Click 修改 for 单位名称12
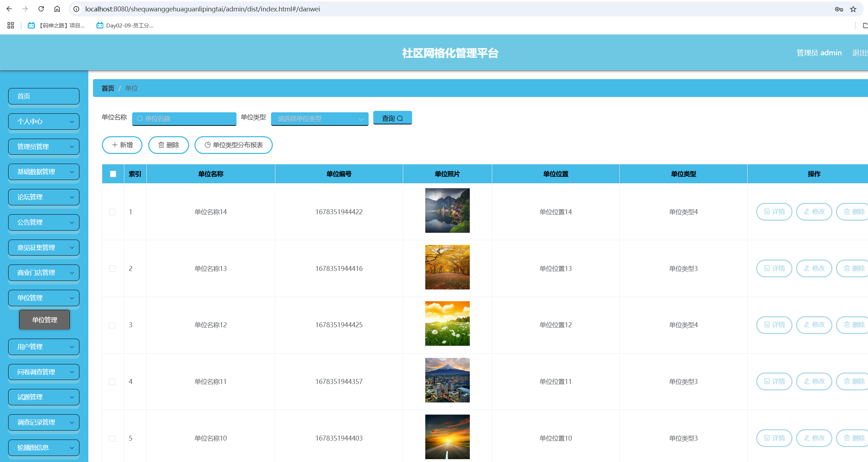This screenshot has height=462, width=868. pos(814,325)
